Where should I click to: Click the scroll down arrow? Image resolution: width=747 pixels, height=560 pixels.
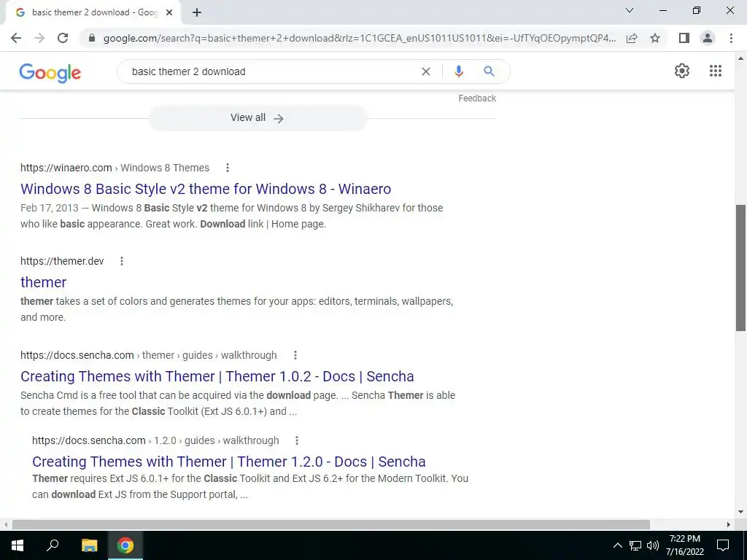pyautogui.click(x=741, y=513)
